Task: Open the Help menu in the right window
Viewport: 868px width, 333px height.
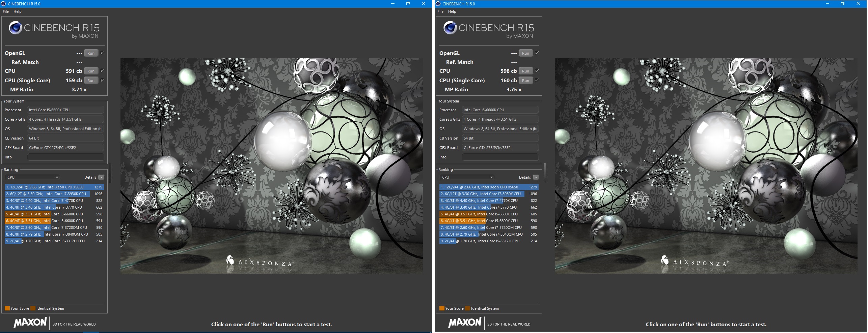Action: tap(452, 11)
